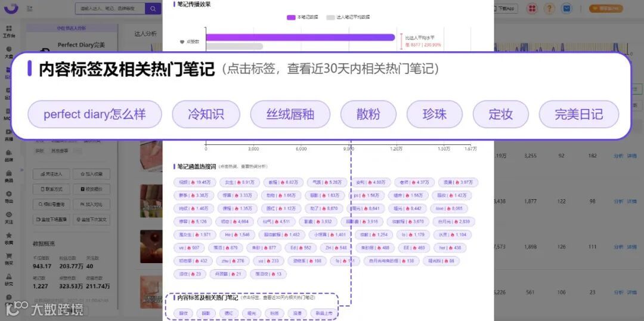Open 详情 link in the row with 3,255
Image resolution: width=644 pixels, height=321 pixels.
click(631, 156)
